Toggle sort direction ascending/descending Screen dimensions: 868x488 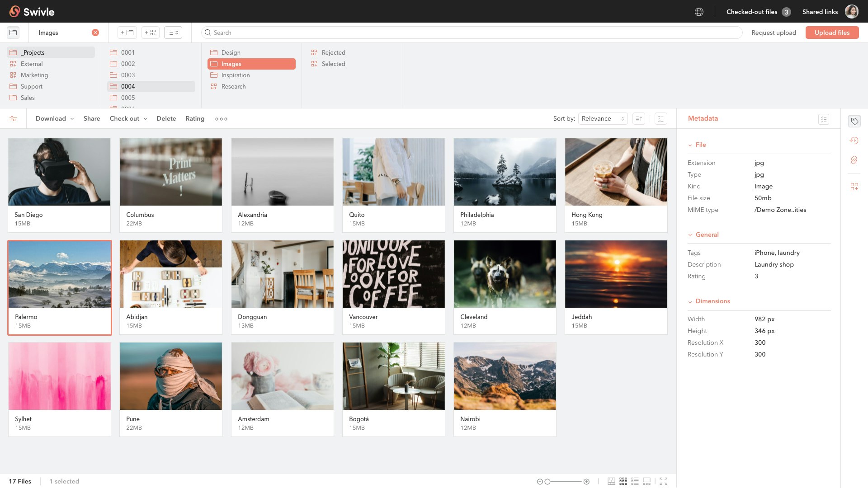tap(638, 119)
